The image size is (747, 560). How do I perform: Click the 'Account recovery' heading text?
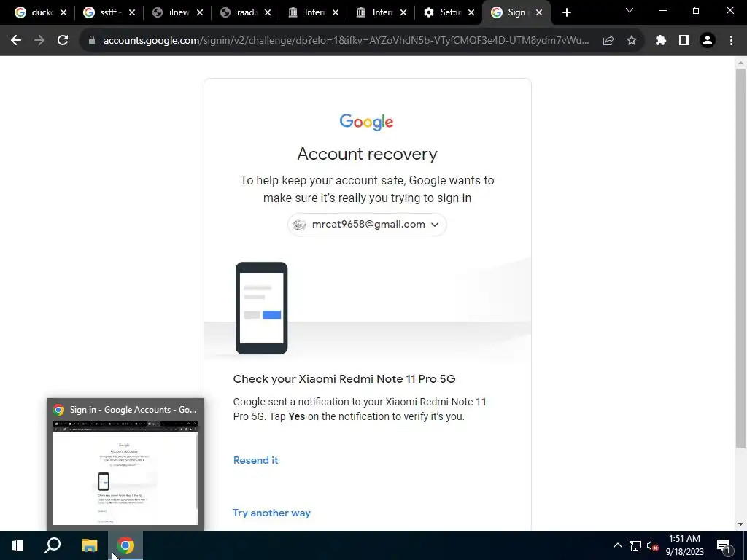[x=367, y=154]
